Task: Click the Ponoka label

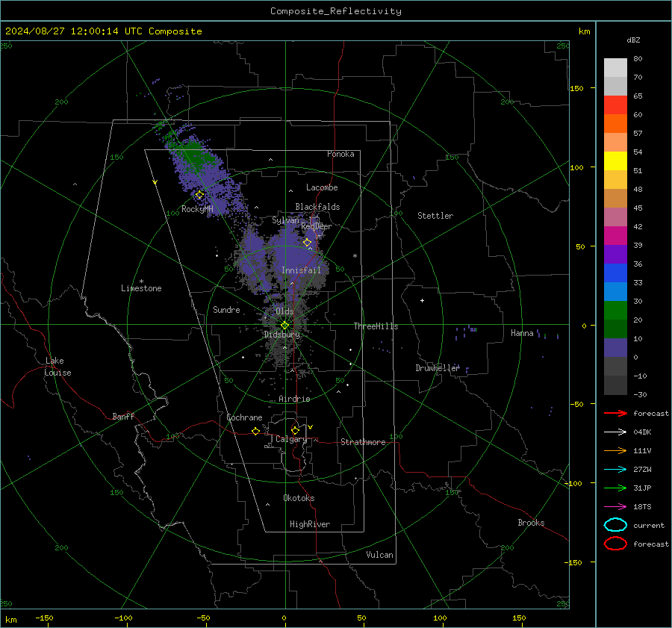Action: pyautogui.click(x=340, y=154)
